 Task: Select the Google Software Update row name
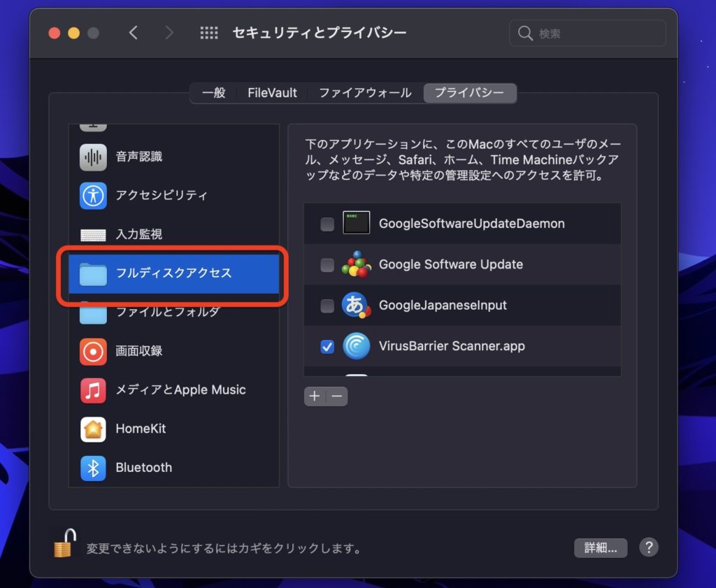pyautogui.click(x=451, y=264)
